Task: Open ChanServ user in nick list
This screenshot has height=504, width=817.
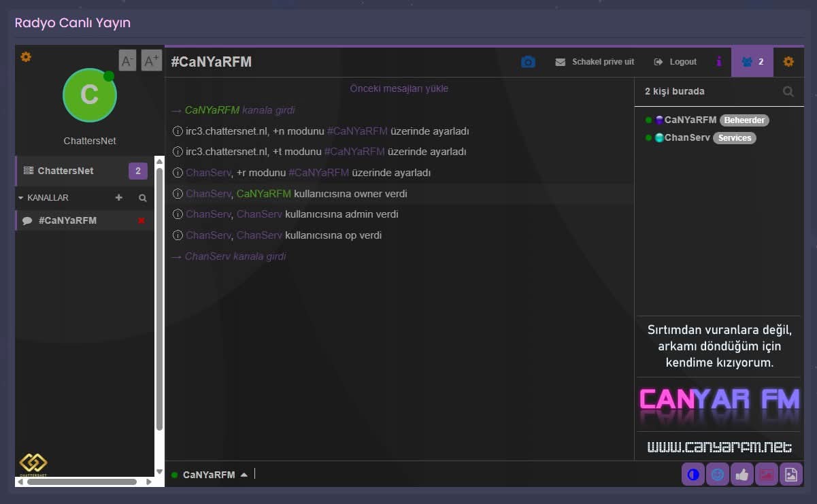Action: pos(687,137)
